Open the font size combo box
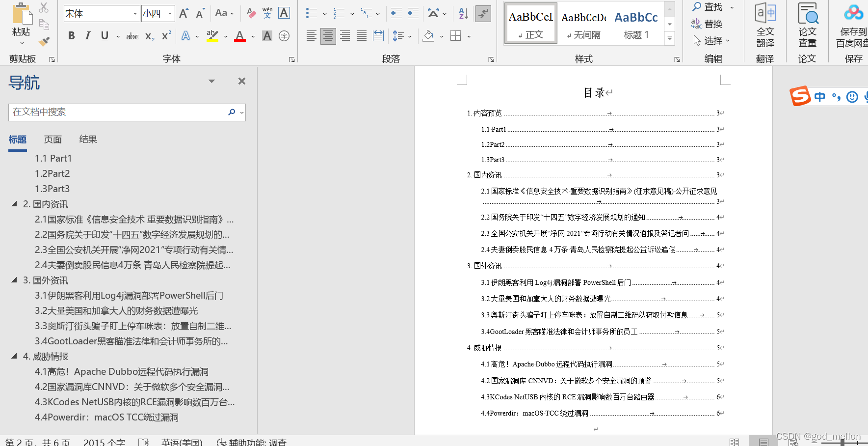868x446 pixels. tap(158, 13)
